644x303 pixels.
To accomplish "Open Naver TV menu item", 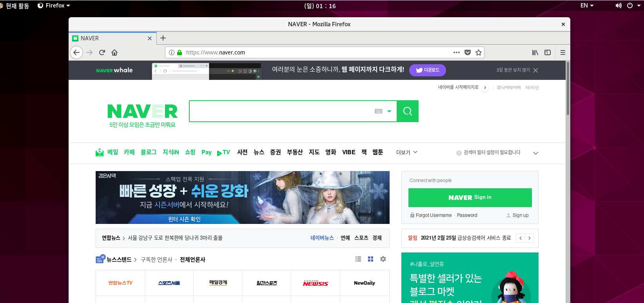I will [223, 152].
